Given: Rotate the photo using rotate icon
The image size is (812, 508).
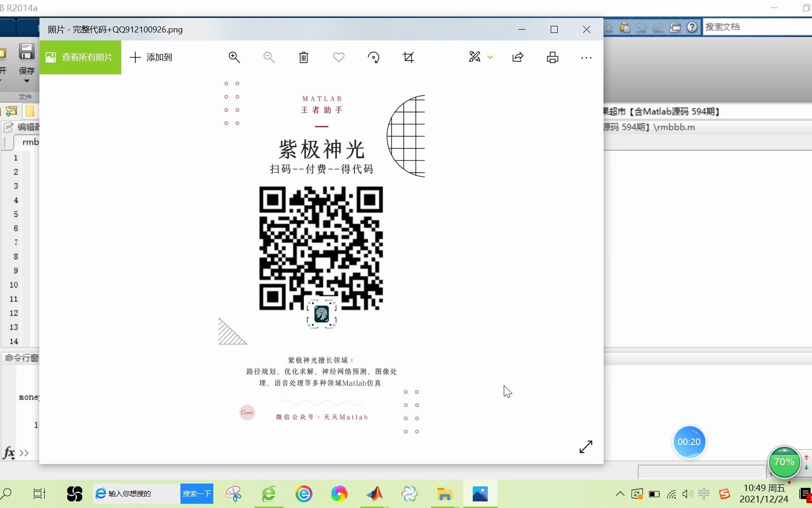Looking at the screenshot, I should click(374, 57).
